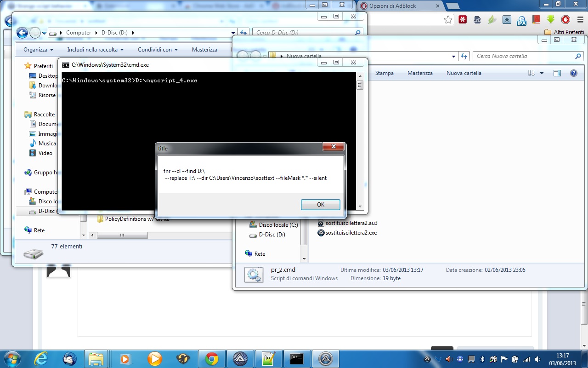This screenshot has width=588, height=368.
Task: Open the Organizza menu in D-Disc window
Action: 38,50
